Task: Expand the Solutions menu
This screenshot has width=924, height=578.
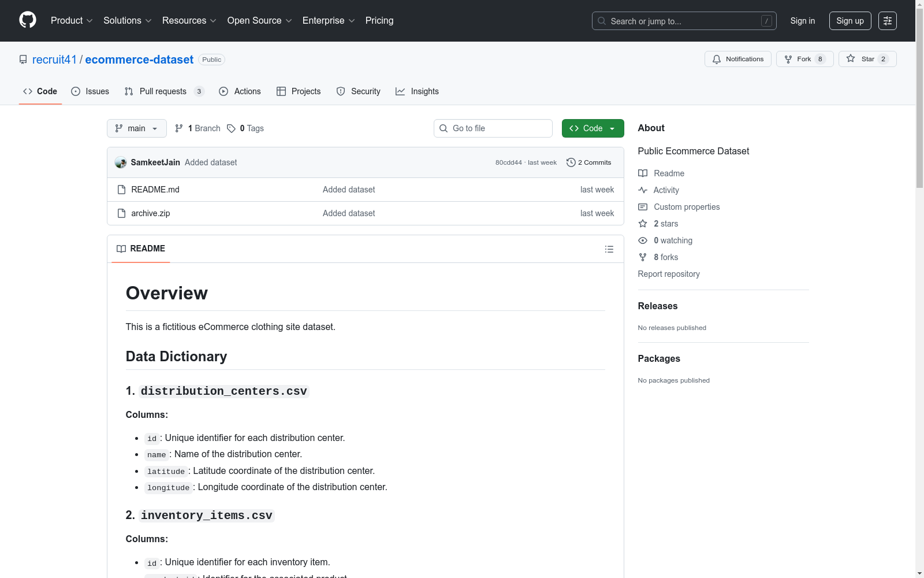Action: pyautogui.click(x=128, y=20)
